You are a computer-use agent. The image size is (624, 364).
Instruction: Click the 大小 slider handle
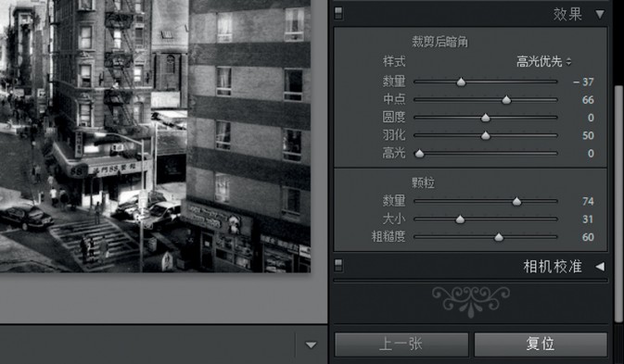(460, 220)
